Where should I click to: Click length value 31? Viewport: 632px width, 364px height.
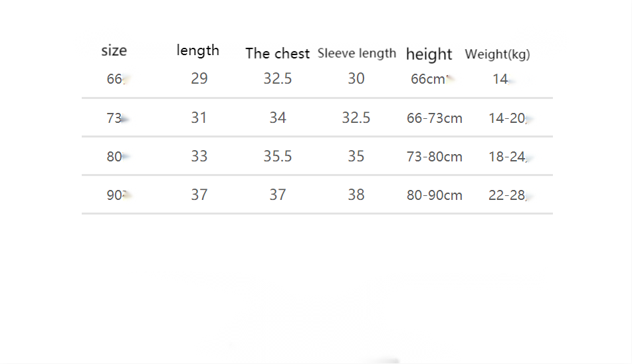click(199, 118)
